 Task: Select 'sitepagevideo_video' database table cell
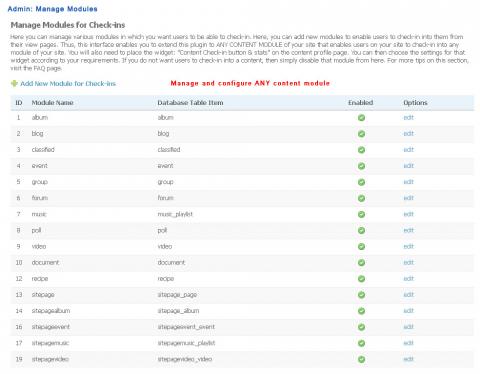[185, 359]
